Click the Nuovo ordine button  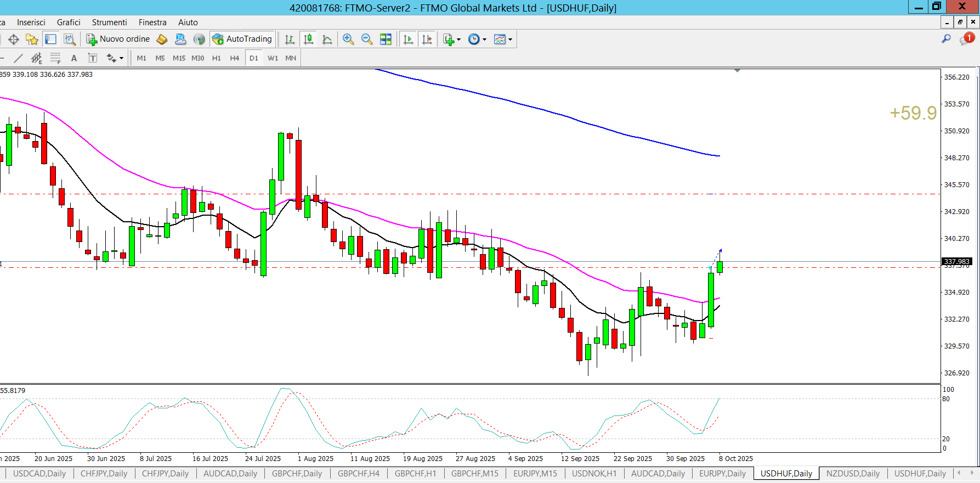tap(118, 39)
